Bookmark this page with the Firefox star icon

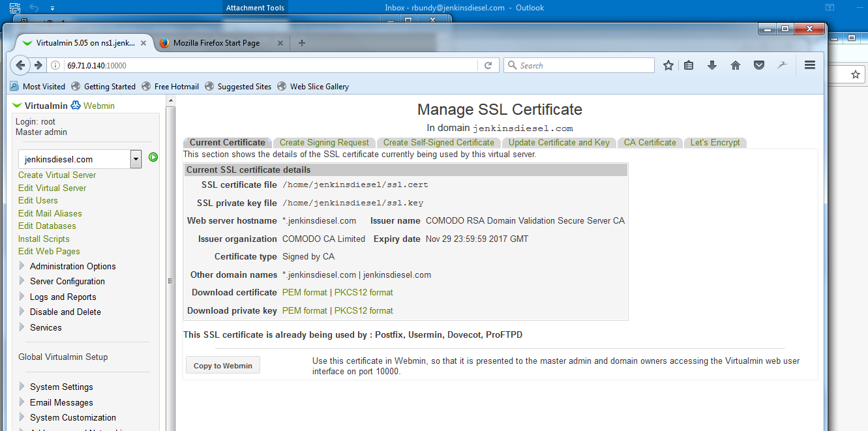tap(668, 65)
